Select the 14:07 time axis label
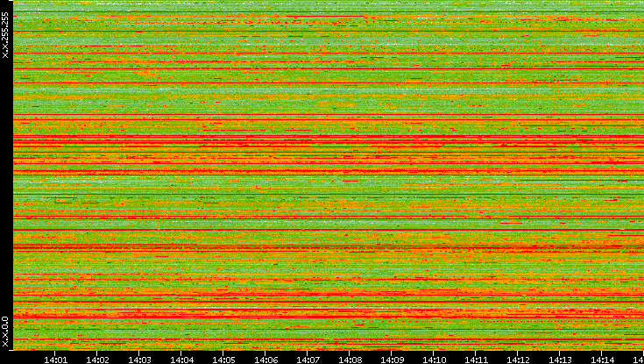 (308, 360)
